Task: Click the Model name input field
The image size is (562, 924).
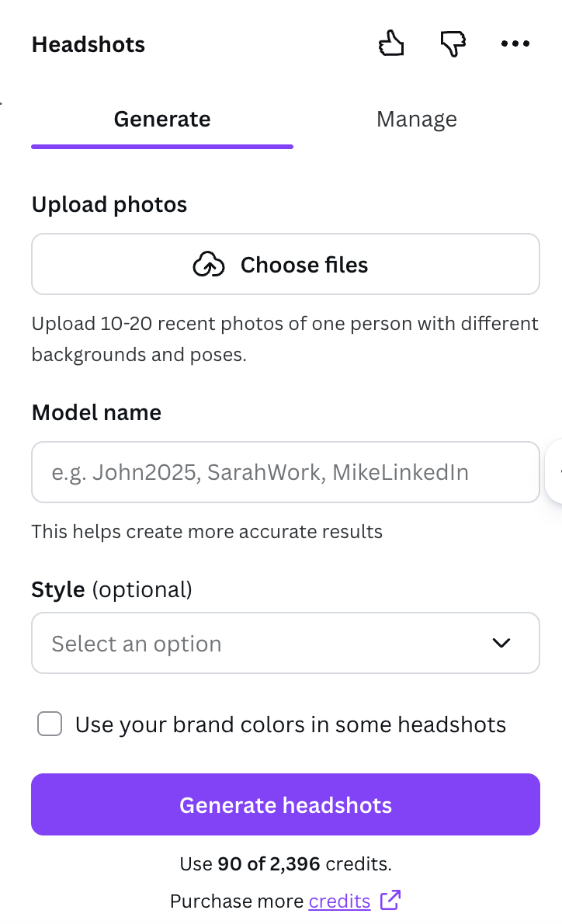Action: 285,471
